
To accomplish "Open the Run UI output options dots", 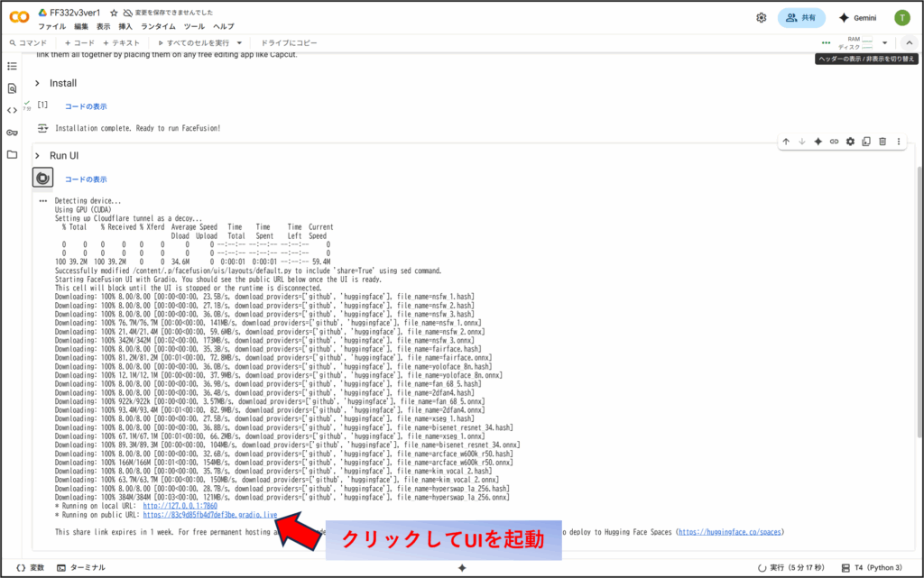I will (42, 201).
